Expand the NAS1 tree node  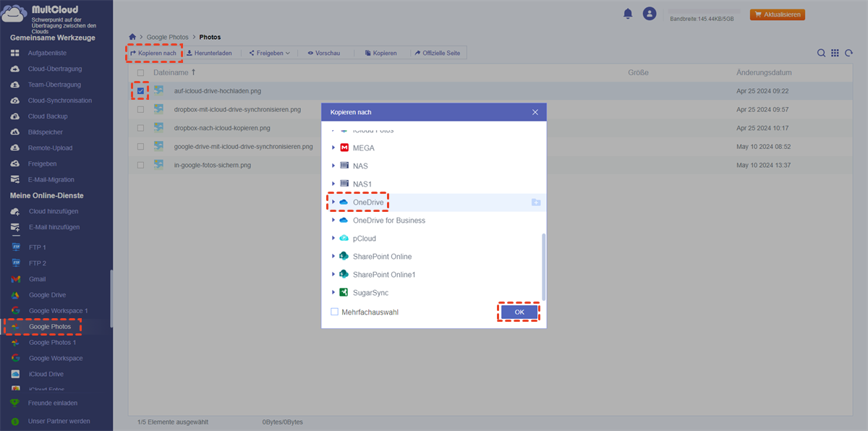(333, 184)
